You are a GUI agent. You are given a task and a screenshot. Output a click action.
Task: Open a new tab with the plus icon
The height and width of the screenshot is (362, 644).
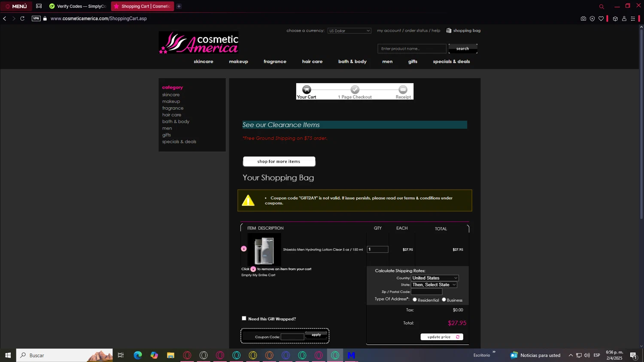pyautogui.click(x=179, y=6)
